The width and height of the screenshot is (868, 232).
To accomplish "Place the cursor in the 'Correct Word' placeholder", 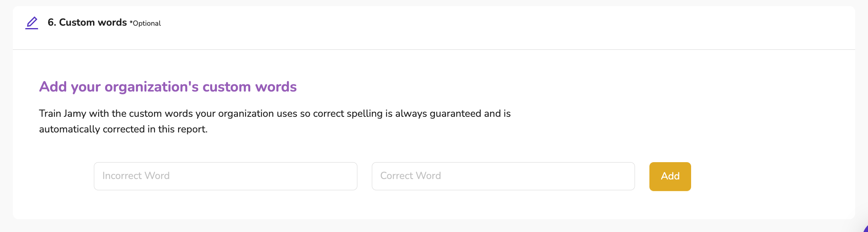I will (x=410, y=176).
